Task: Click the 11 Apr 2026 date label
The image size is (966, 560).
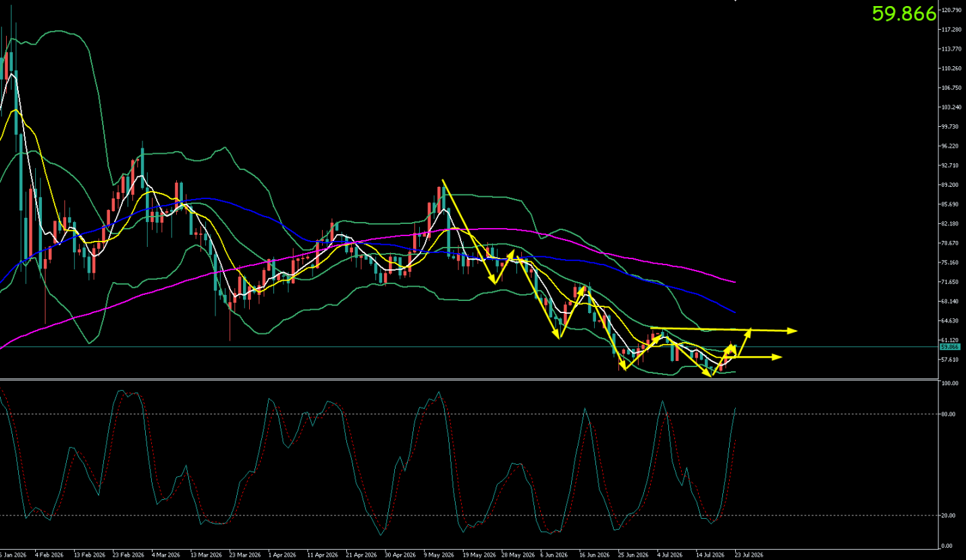Action: (x=322, y=555)
